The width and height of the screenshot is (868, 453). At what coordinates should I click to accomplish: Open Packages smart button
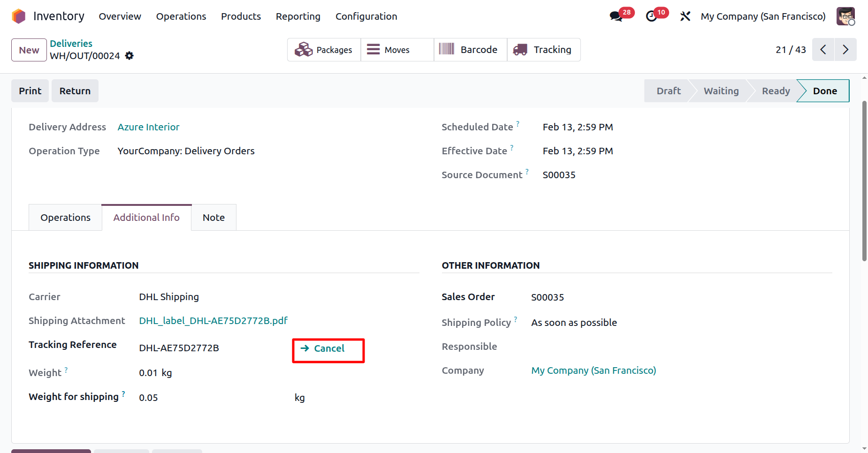click(324, 50)
